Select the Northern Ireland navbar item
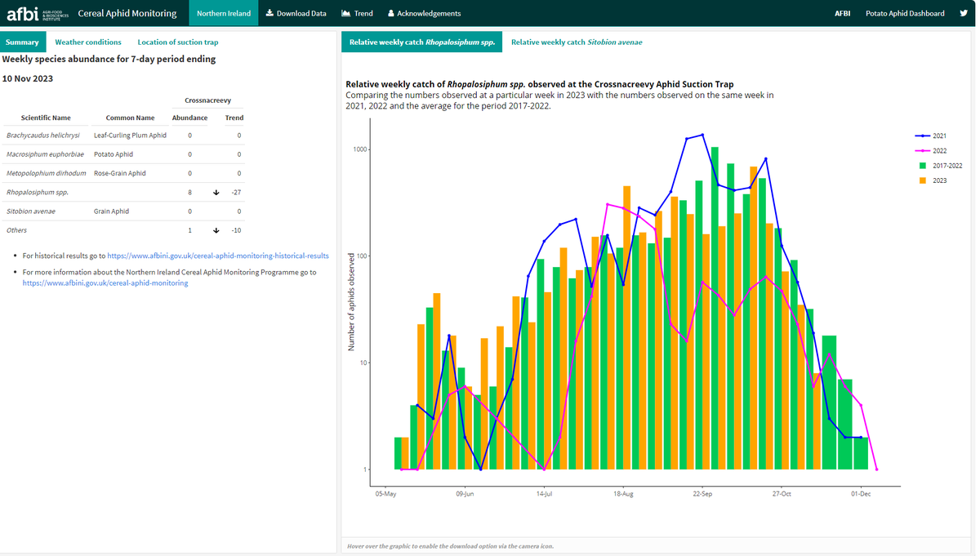980x556 pixels. (x=224, y=13)
